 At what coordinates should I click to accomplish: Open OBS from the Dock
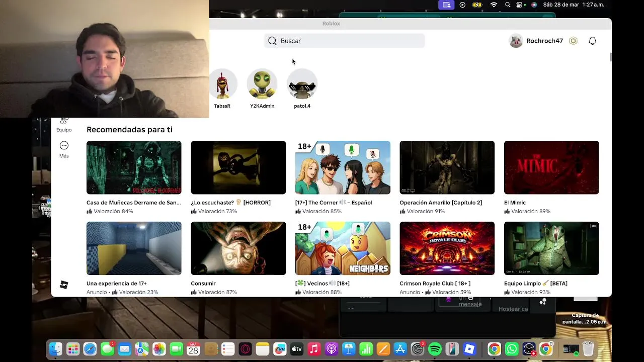click(x=529, y=349)
